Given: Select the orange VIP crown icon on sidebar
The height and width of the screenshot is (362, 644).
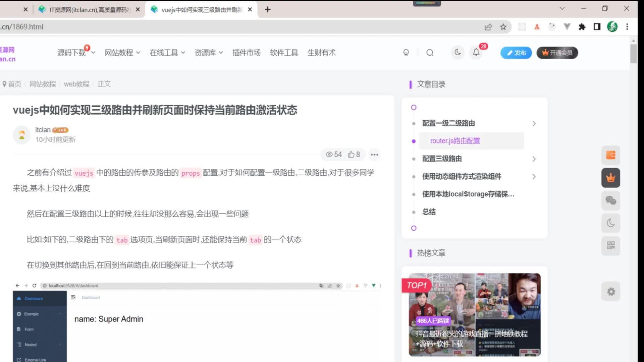Looking at the screenshot, I should [x=610, y=178].
